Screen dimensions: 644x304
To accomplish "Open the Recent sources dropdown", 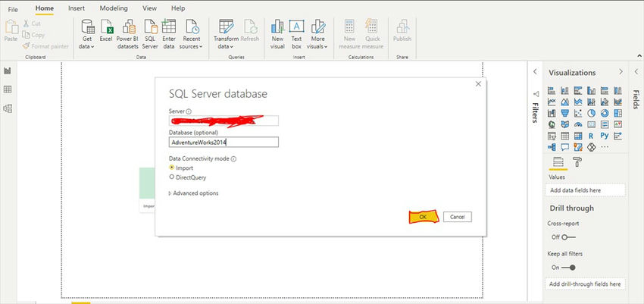I will (192, 35).
